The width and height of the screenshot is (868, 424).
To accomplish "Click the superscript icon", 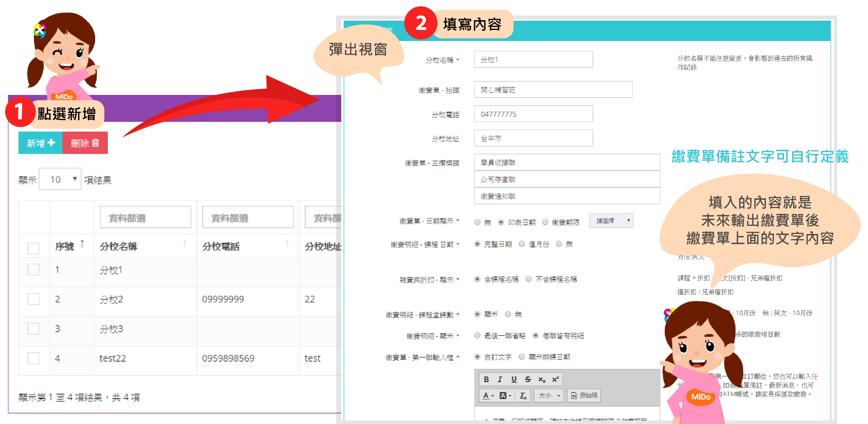I will coord(555,379).
